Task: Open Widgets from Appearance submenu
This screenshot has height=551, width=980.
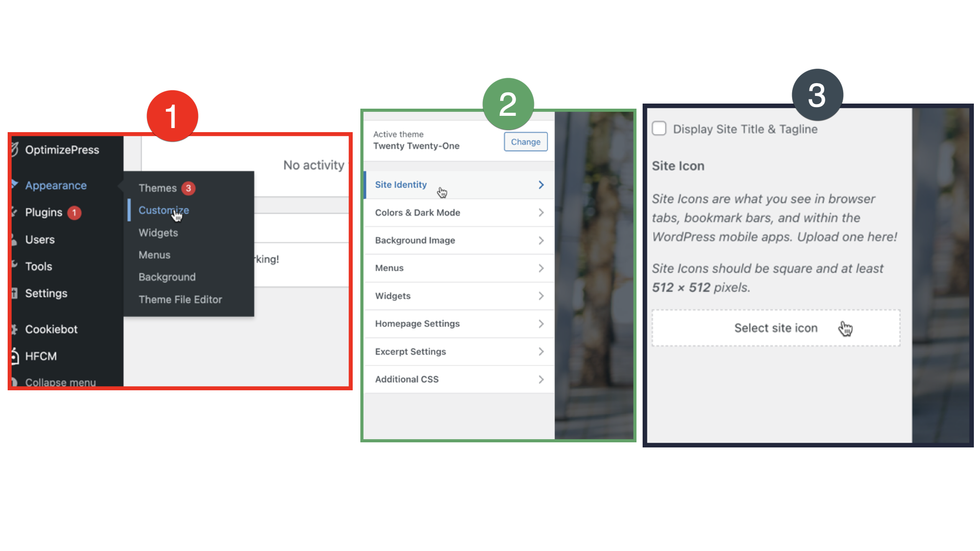Action: pyautogui.click(x=158, y=233)
